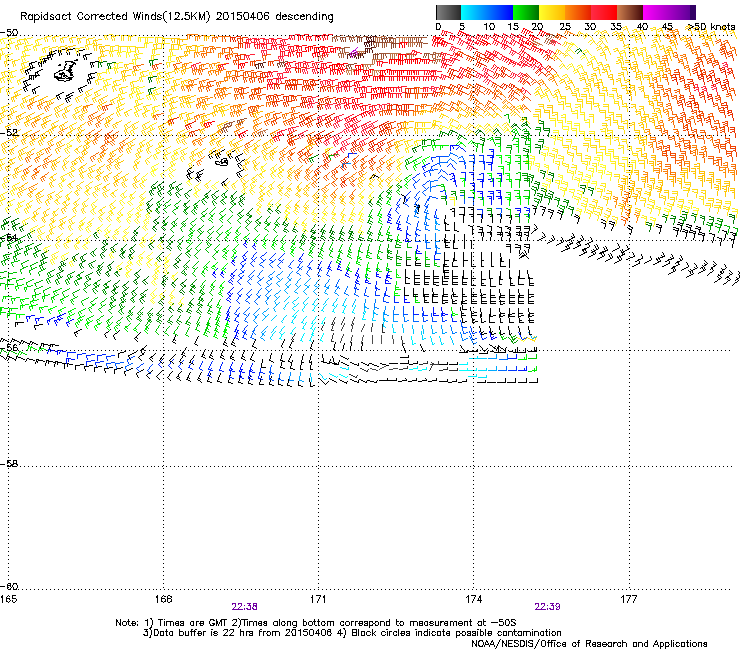Image resolution: width=740 pixels, height=650 pixels.
Task: Click the note 'Data buffer is 22 hrs'
Action: click(x=203, y=633)
